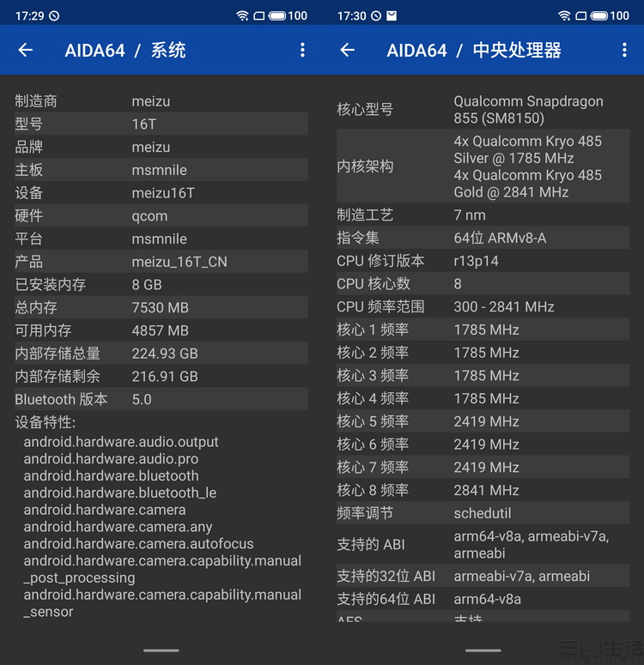The image size is (644, 665).
Task: Tap home gesture bar under 中央处理器 screen
Action: point(483,650)
